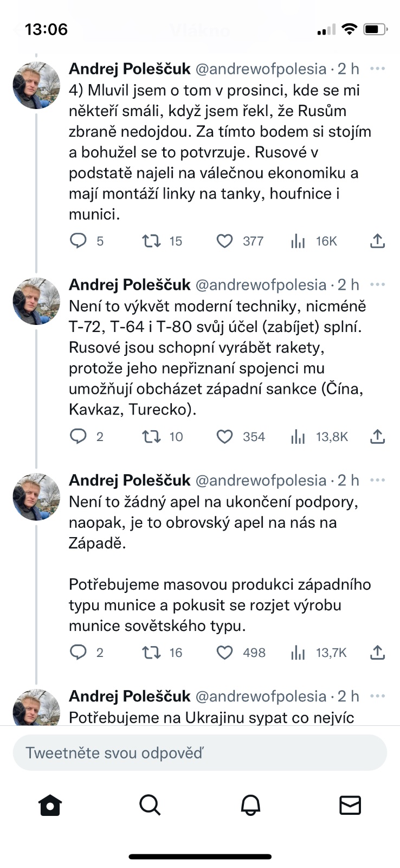Tap profile avatar of the second tweet
Screen dimensions: 400x868
coord(36,301)
